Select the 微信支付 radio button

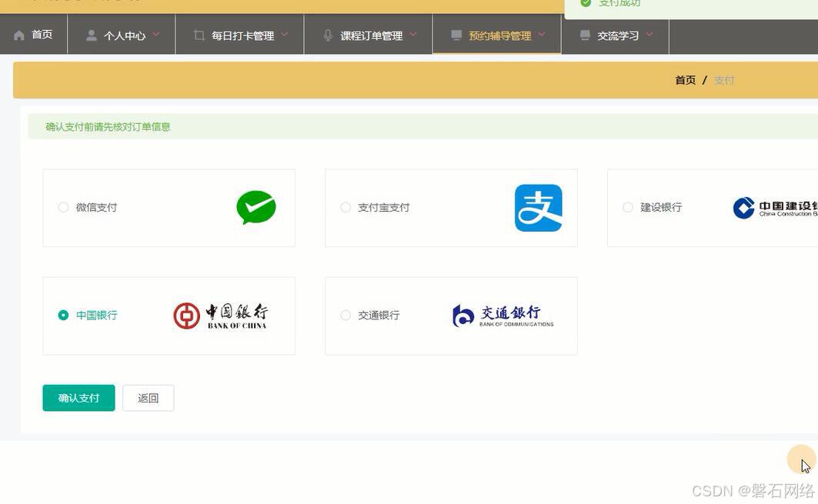pyautogui.click(x=63, y=207)
